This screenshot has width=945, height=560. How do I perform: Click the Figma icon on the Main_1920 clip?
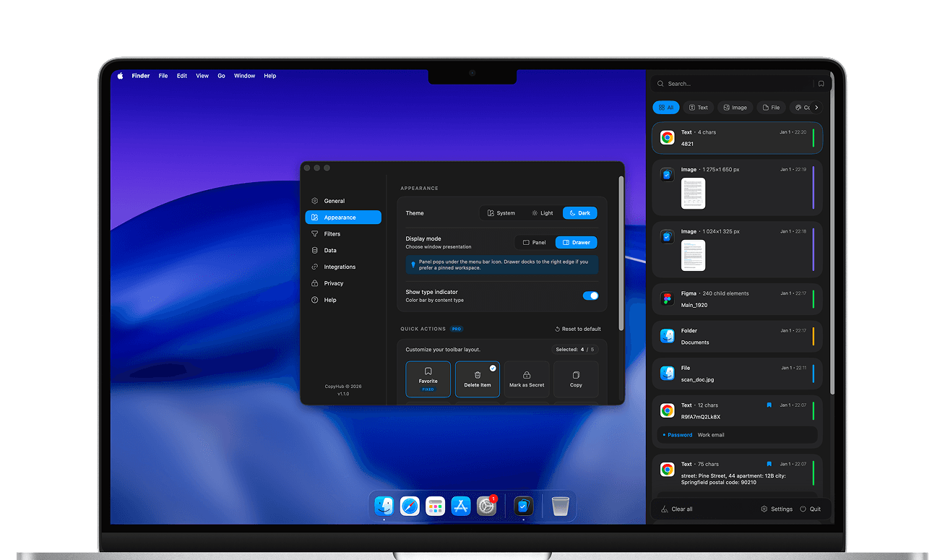point(667,298)
